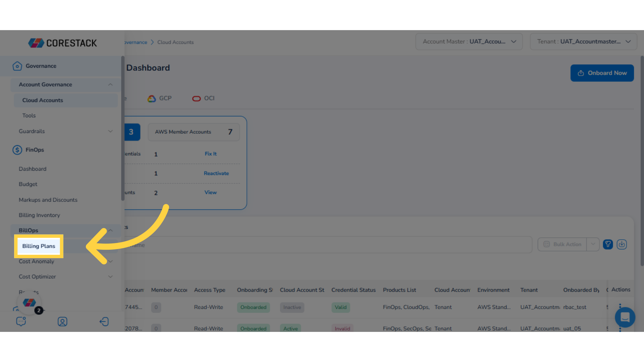
Task: Expand the Guardrails menu
Action: tap(110, 131)
